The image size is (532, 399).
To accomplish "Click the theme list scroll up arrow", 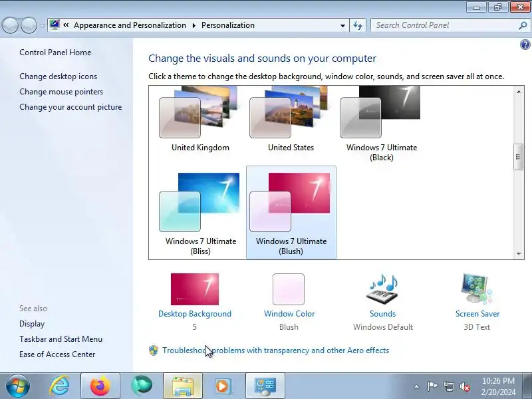I will click(519, 92).
